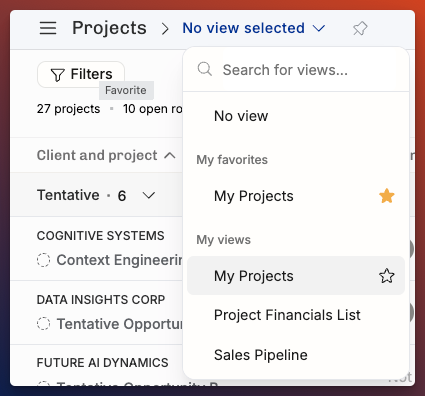Click the breadcrumb arrow separator

click(165, 29)
